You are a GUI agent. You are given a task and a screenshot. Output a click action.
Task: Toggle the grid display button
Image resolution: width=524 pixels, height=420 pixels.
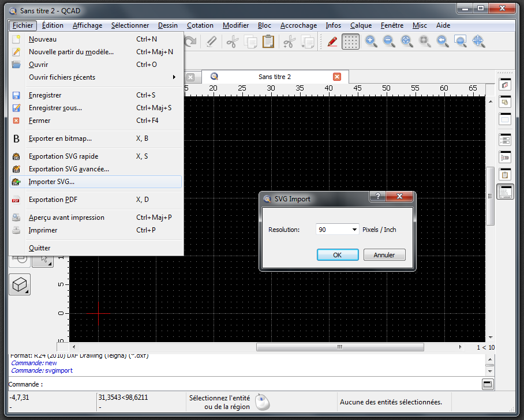tap(350, 42)
